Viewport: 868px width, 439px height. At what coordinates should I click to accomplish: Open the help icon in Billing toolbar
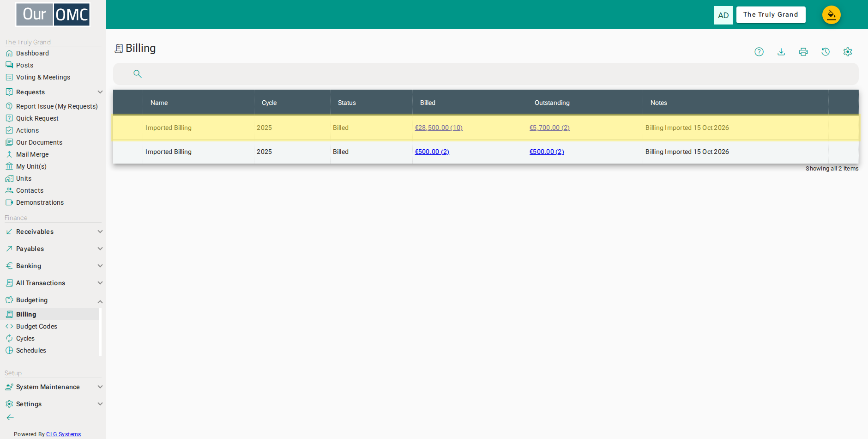[759, 52]
